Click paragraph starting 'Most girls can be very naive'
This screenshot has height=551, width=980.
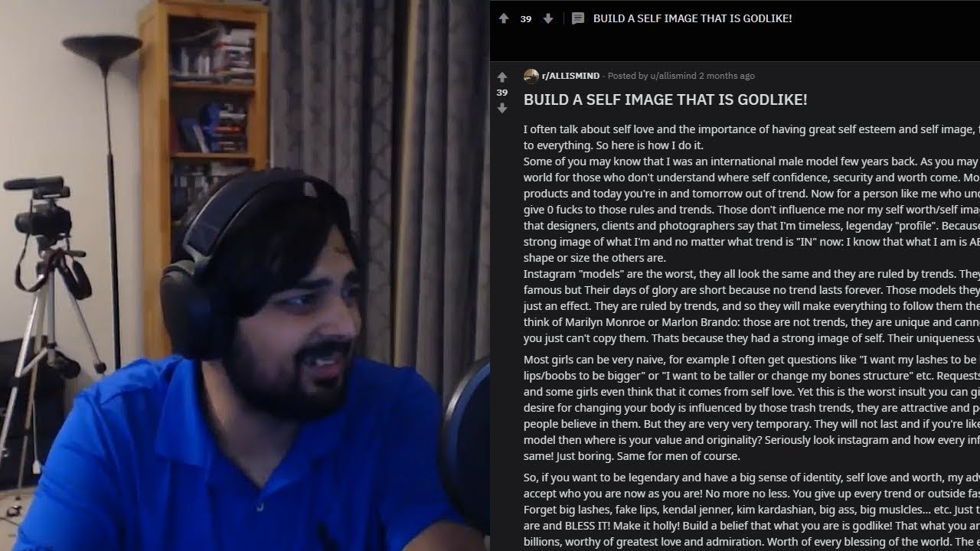(752, 408)
